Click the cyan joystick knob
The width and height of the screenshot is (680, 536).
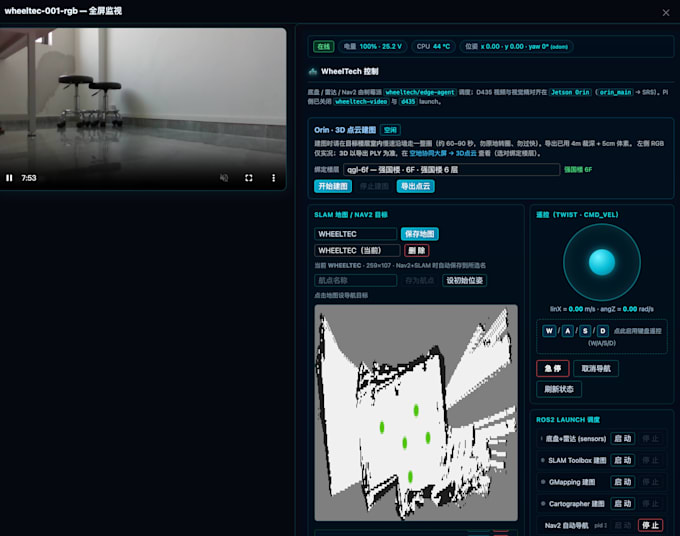[x=602, y=262]
